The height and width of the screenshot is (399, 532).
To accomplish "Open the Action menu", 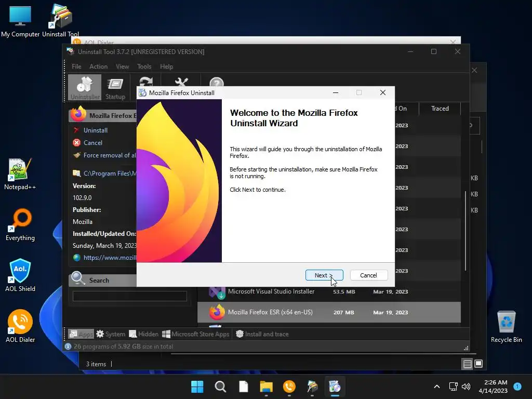I will pyautogui.click(x=98, y=66).
